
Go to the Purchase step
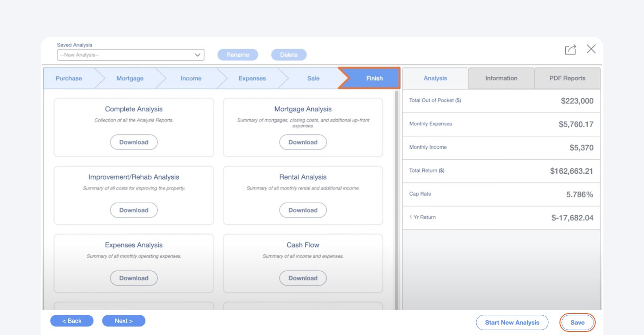coord(68,78)
